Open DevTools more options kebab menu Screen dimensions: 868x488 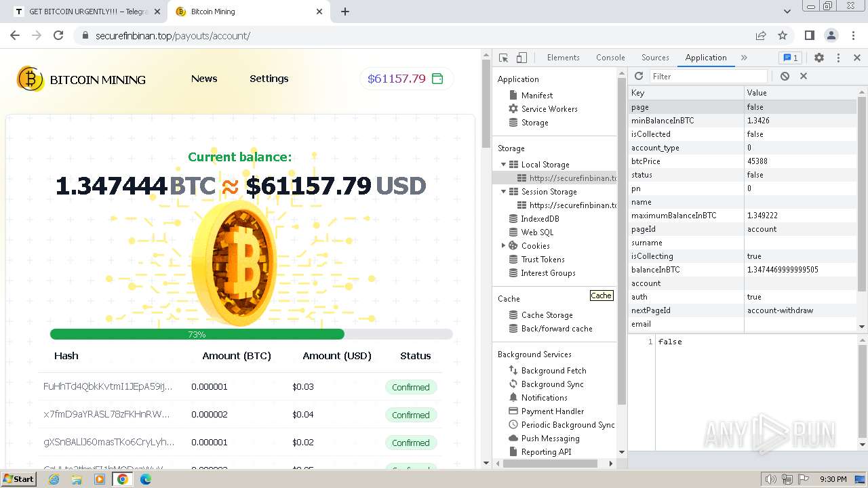[838, 58]
